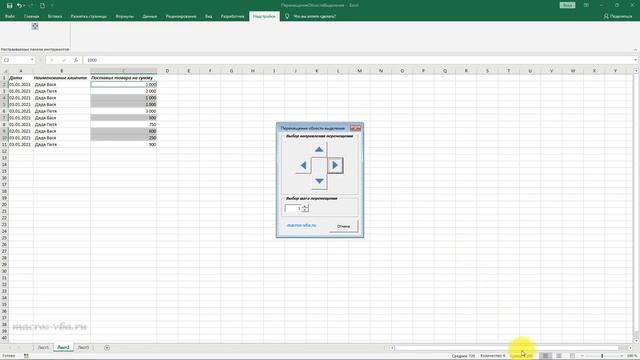Open the Insert tab
Viewport: 640px width, 360px height.
(55, 16)
